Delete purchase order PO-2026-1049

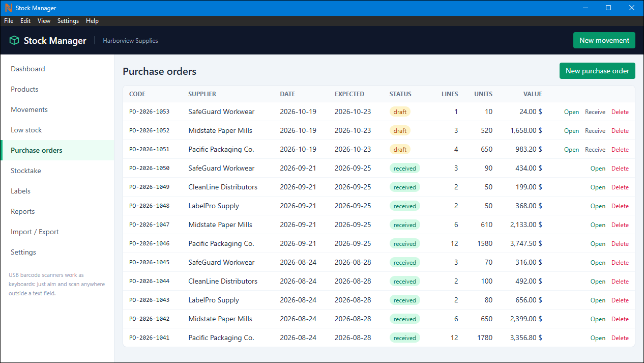point(620,187)
